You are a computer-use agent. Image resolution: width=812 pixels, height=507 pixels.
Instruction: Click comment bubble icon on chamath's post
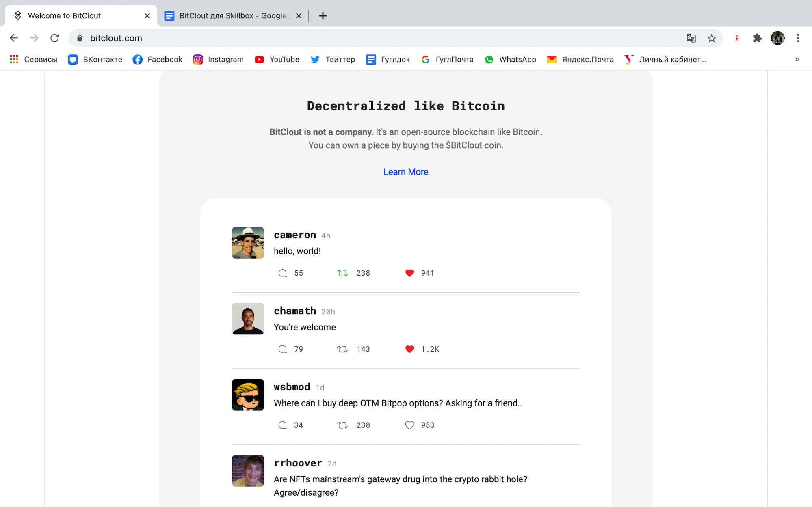click(x=283, y=349)
